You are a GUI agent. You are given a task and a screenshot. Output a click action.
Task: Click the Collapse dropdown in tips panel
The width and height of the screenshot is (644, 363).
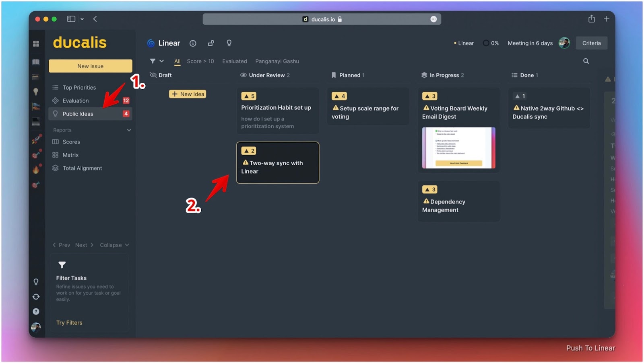(x=115, y=245)
